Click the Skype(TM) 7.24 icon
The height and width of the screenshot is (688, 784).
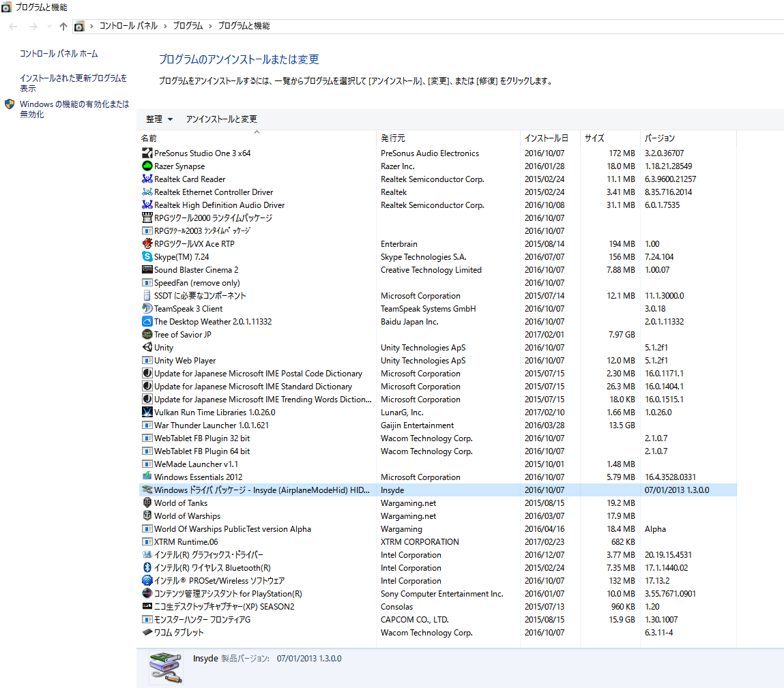[x=147, y=257]
